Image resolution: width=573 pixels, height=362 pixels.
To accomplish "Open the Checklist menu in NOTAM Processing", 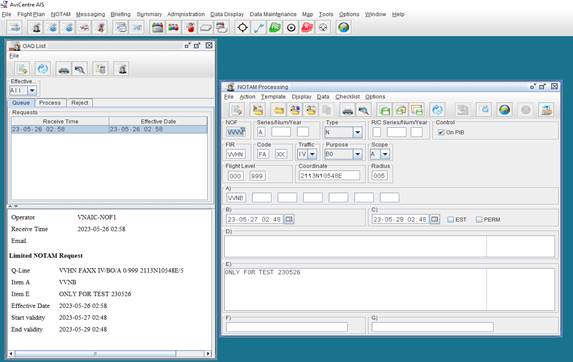I will (348, 97).
